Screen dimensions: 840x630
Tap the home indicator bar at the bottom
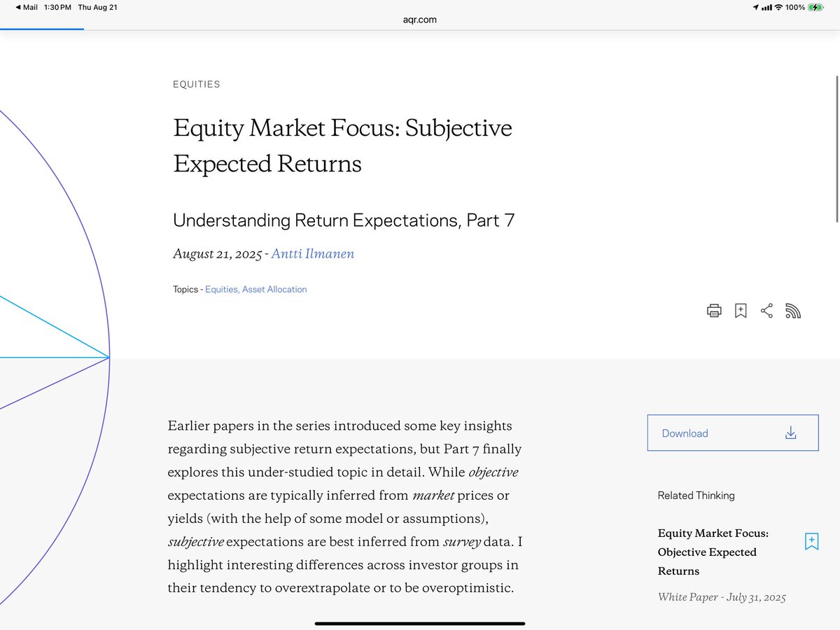point(420,623)
